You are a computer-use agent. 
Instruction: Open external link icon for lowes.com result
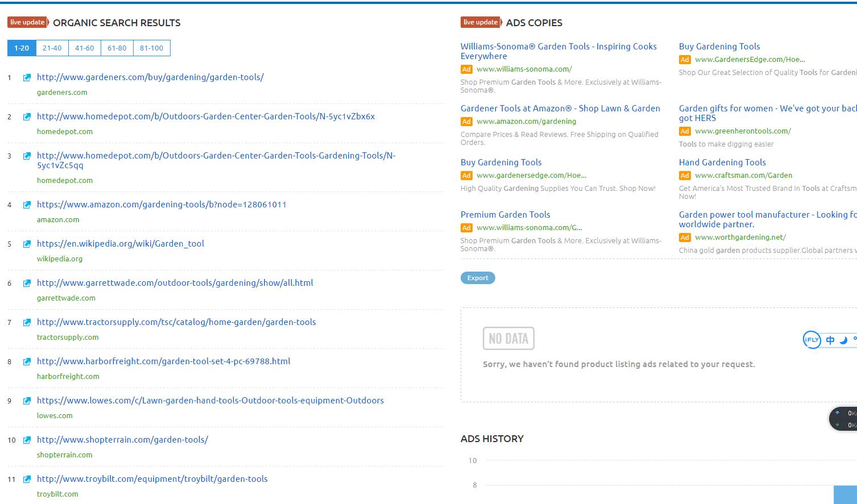click(x=27, y=401)
